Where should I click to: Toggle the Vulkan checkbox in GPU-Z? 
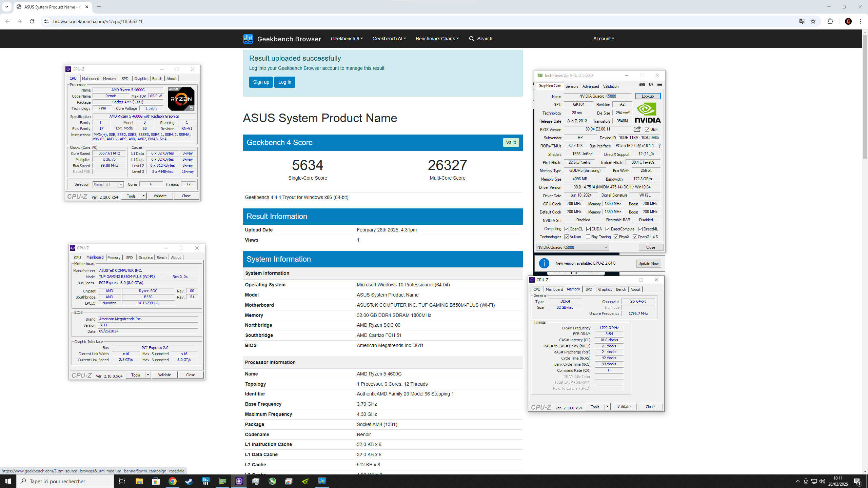tap(567, 237)
